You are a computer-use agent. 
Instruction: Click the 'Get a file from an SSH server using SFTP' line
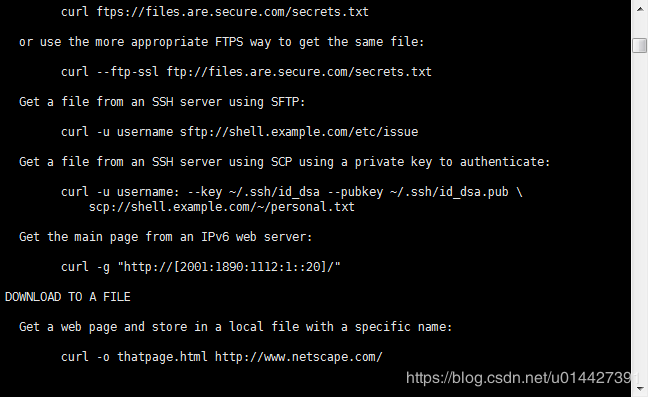(x=162, y=102)
